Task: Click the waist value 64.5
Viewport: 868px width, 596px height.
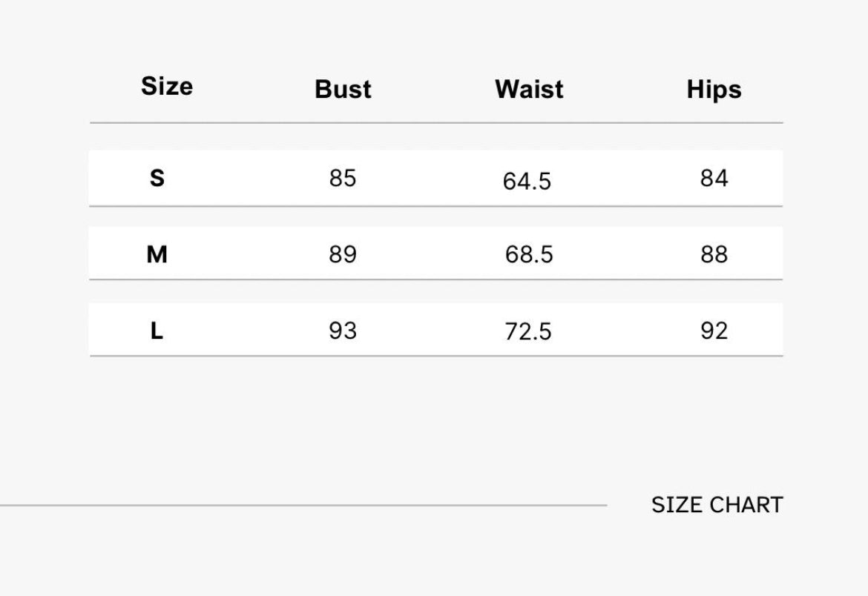Action: [527, 182]
